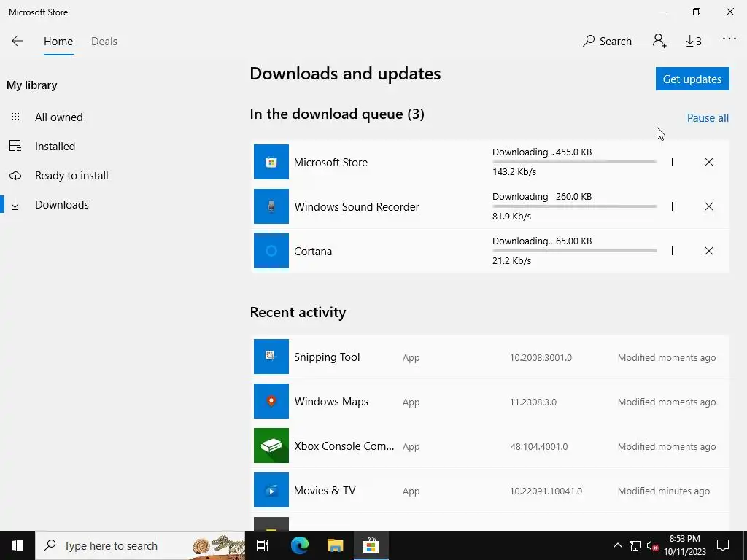Pause the Microsoft Store download
The width and height of the screenshot is (747, 560).
click(x=673, y=162)
